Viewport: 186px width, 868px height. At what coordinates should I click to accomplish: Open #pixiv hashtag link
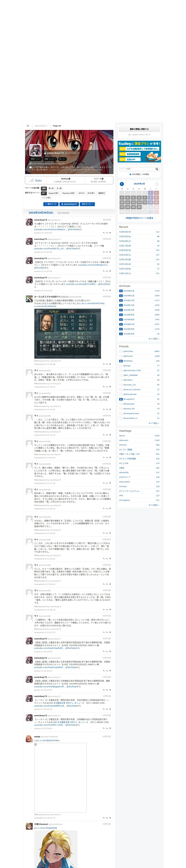pyautogui.click(x=122, y=436)
